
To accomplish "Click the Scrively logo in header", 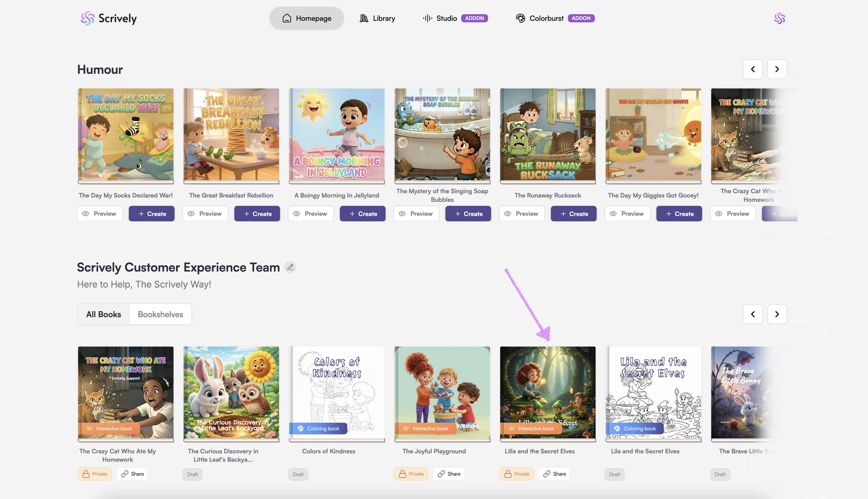I will (108, 18).
